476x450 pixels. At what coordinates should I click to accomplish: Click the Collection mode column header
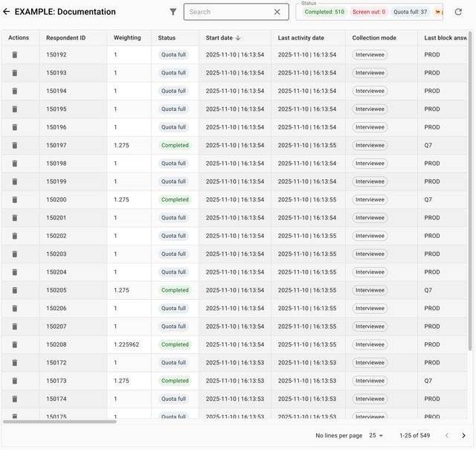click(x=374, y=38)
